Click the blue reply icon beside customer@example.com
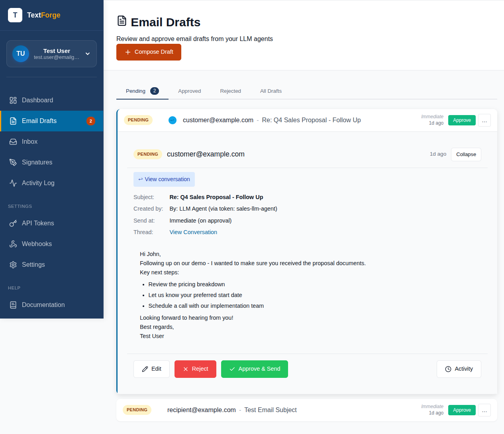The width and height of the screenshot is (504, 434). point(173,120)
